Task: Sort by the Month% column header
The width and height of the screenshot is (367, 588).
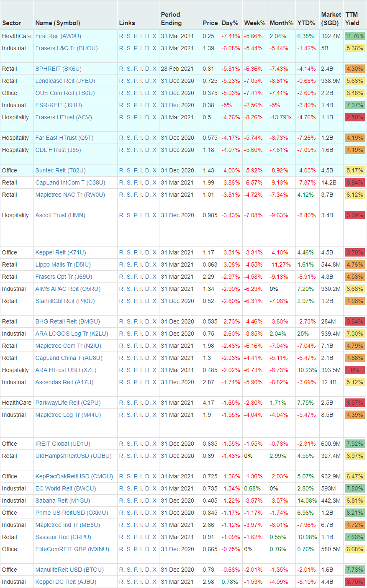Action: (282, 23)
